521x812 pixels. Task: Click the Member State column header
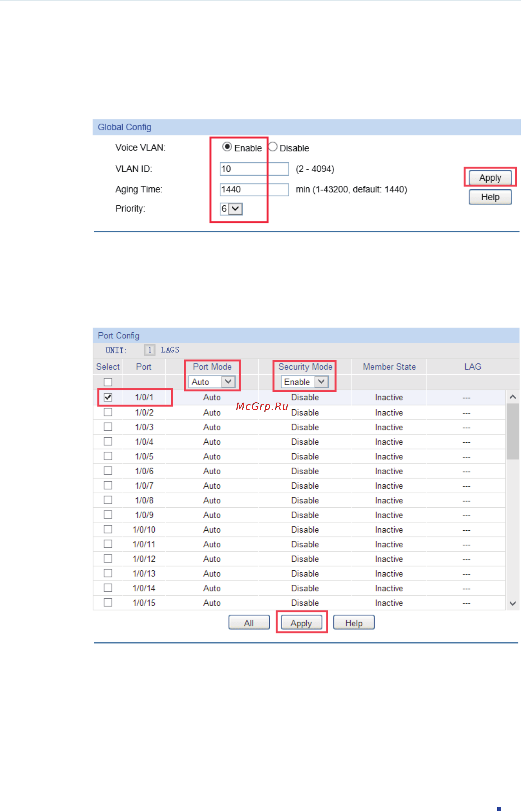pyautogui.click(x=389, y=367)
